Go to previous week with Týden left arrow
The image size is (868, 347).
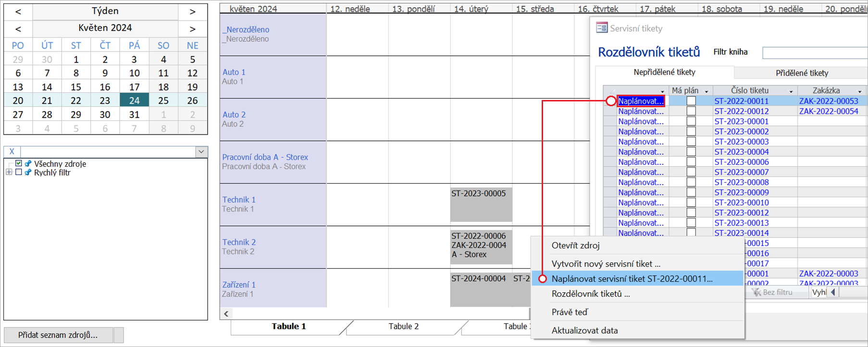coord(18,12)
